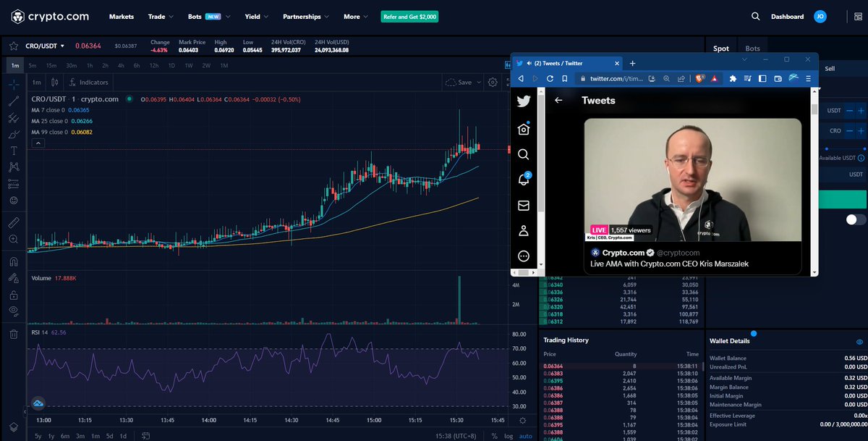Screen dimensions: 868x441
Task: Select the zoom in tool
Action: tap(13, 239)
